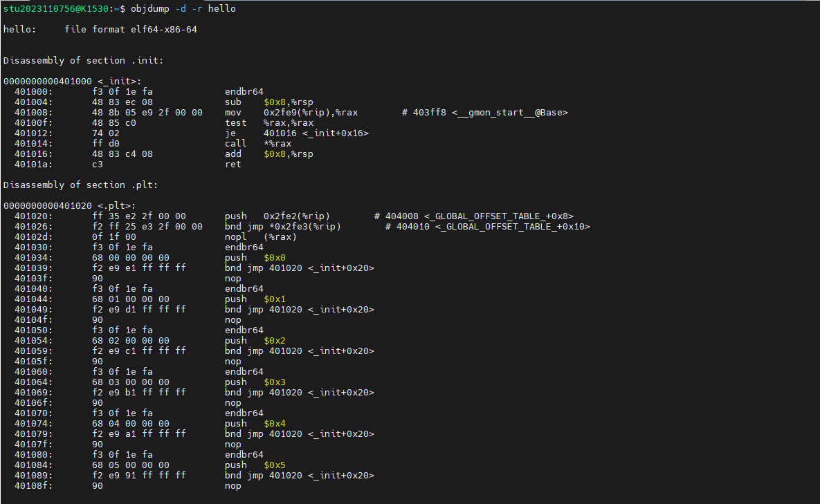Screen dimensions: 820x504
Task: Click the 'test %rax,%rax' instruction
Action: click(x=268, y=123)
